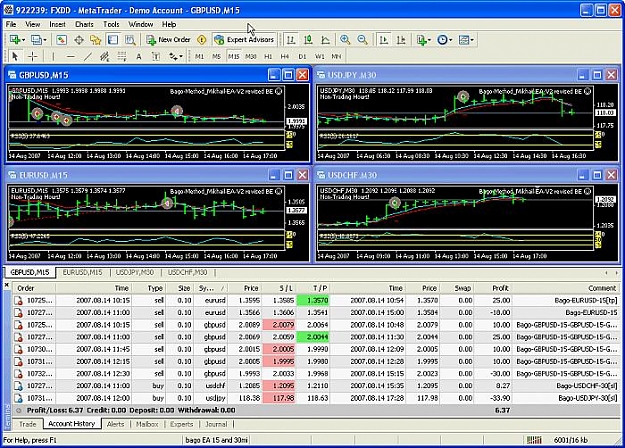The height and width of the screenshot is (448, 625).
Task: Toggle the Terminal panel toolbar icon
Action: coord(113,39)
